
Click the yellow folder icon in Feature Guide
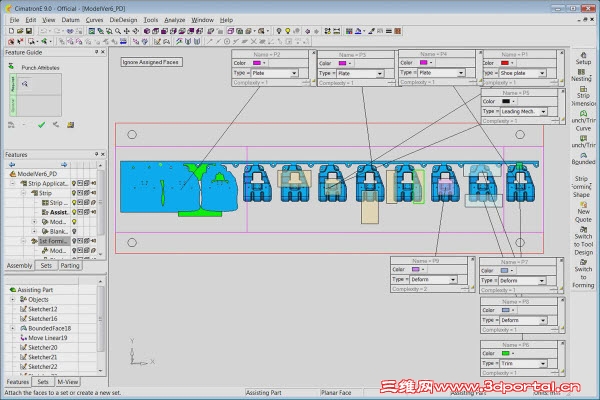pos(70,124)
